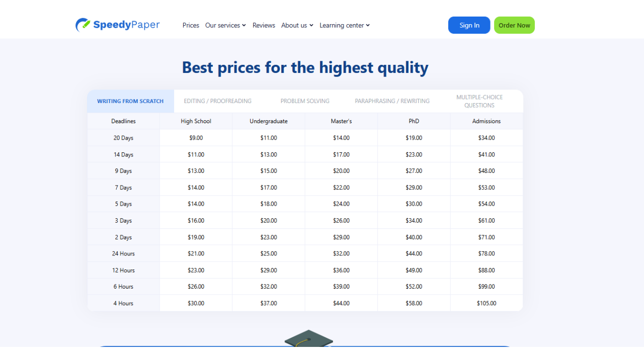Select the $105.00 Admissions price
This screenshot has width=644, height=362.
coord(487,303)
